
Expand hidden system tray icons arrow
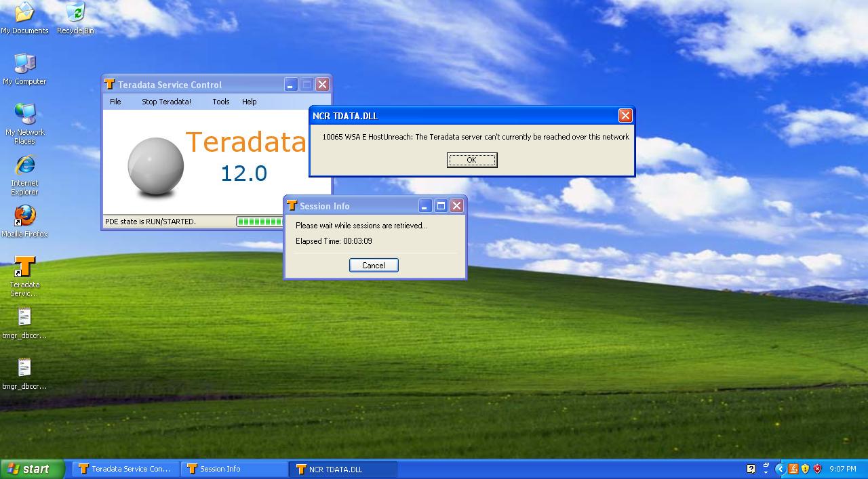click(x=779, y=469)
